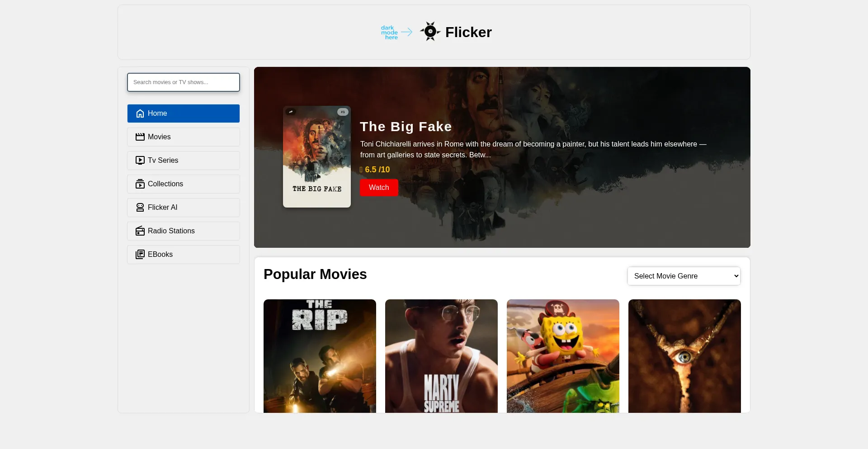
Task: Click the trending arrow badge on hero poster
Action: 291,112
